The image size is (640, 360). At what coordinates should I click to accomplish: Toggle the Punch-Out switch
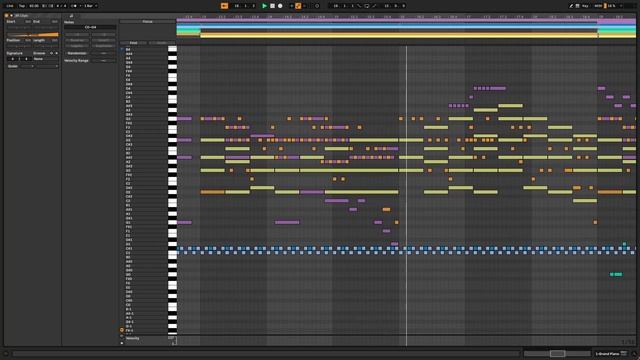pyautogui.click(x=374, y=6)
